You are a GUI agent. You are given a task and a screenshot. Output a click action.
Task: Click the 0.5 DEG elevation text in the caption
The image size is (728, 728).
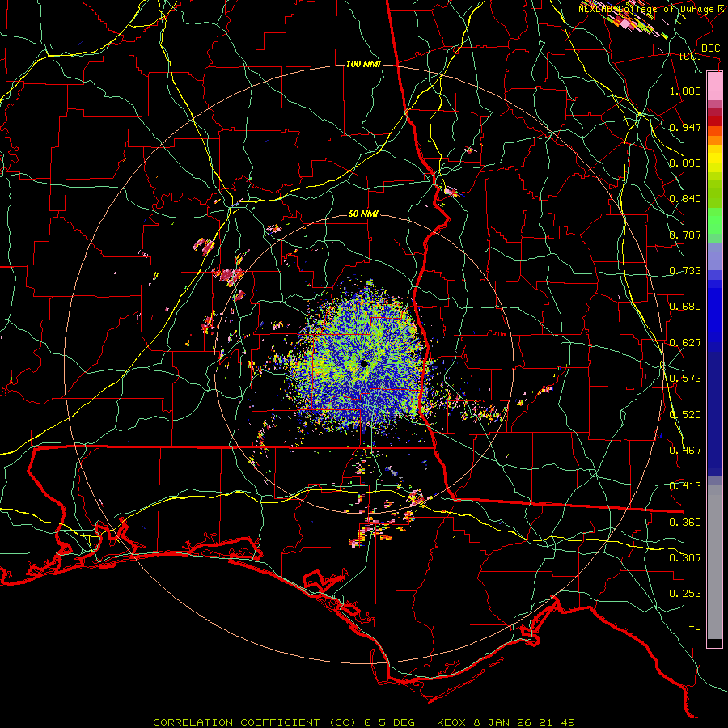pos(390,722)
